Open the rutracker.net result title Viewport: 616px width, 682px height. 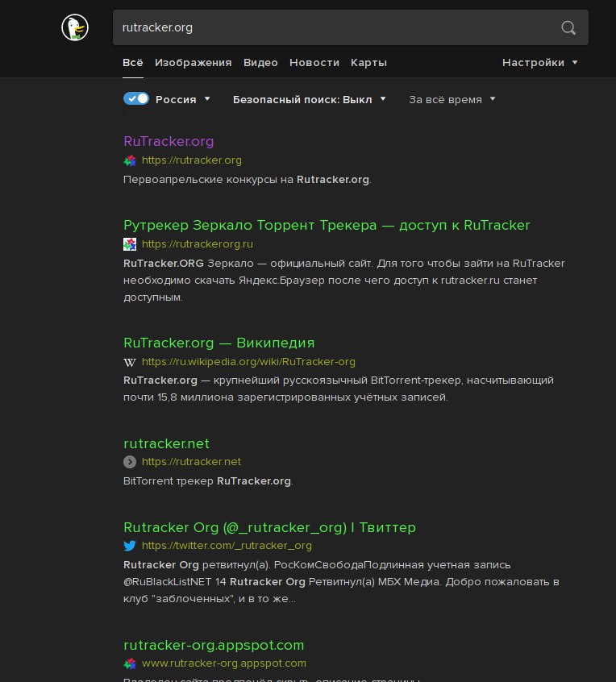[x=166, y=443]
